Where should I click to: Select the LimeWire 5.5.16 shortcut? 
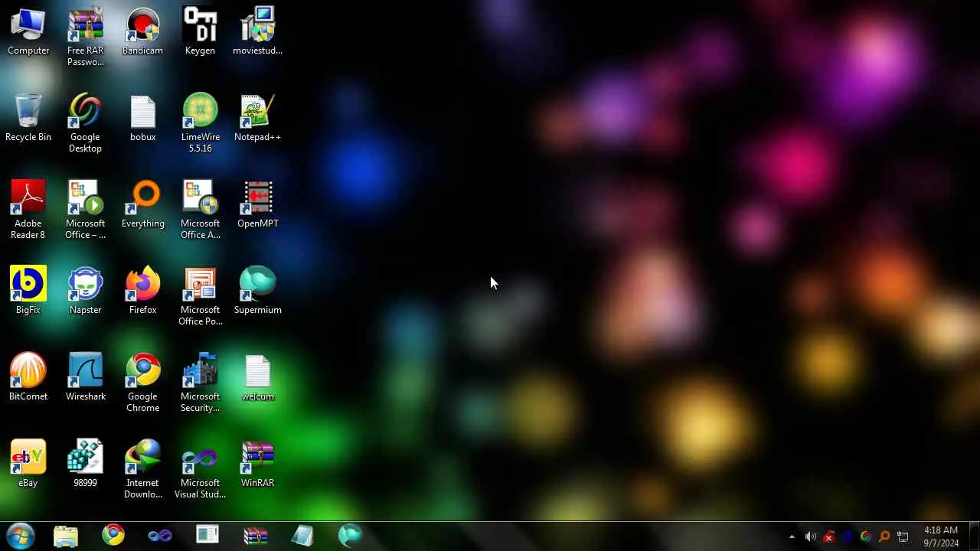[200, 123]
